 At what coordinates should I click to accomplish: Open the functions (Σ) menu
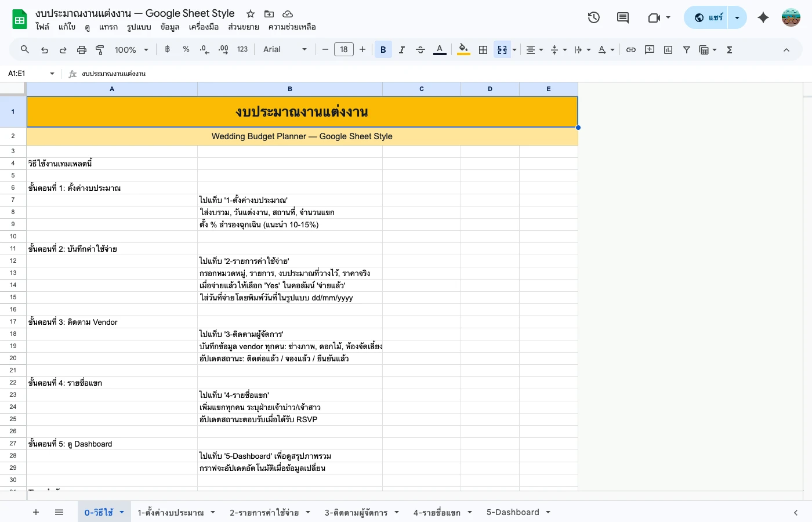[729, 49]
